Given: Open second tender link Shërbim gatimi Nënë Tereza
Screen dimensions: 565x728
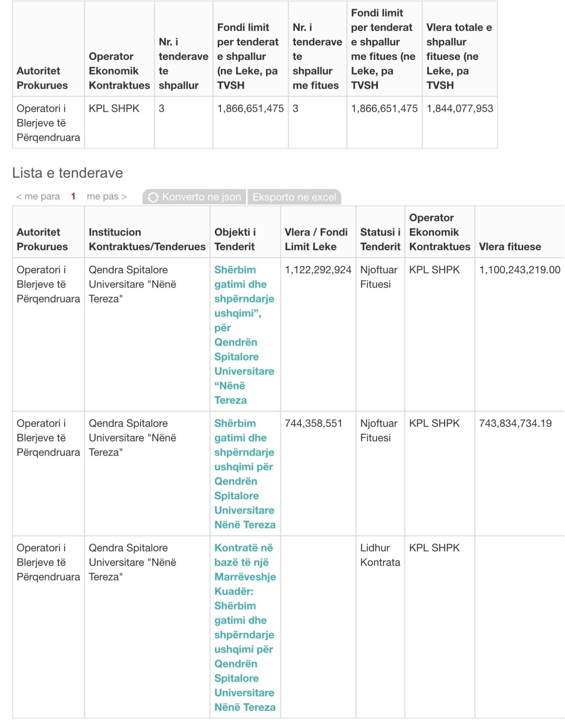Looking at the screenshot, I should (x=245, y=474).
